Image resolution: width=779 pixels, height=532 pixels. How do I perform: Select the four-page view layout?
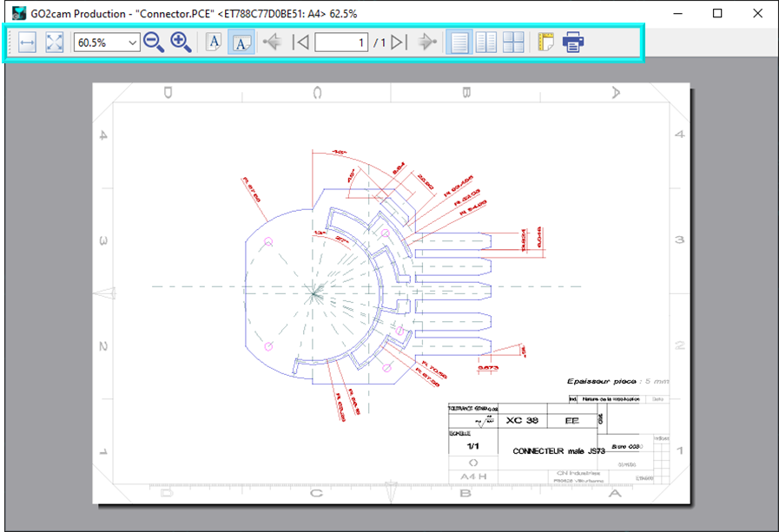tap(513, 43)
